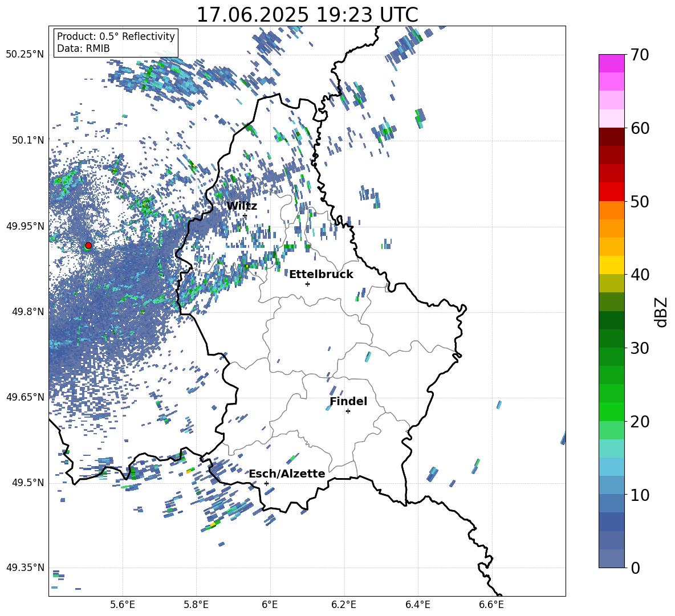Click the bright green colorbar segment at 20
Screen dimensions: 675x616
click(x=611, y=411)
